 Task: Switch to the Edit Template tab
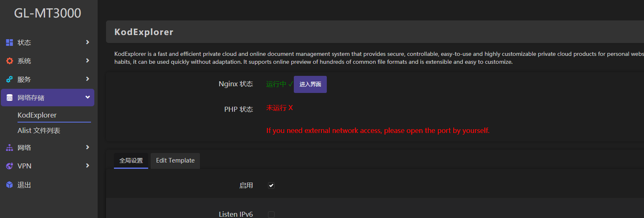[x=175, y=160]
